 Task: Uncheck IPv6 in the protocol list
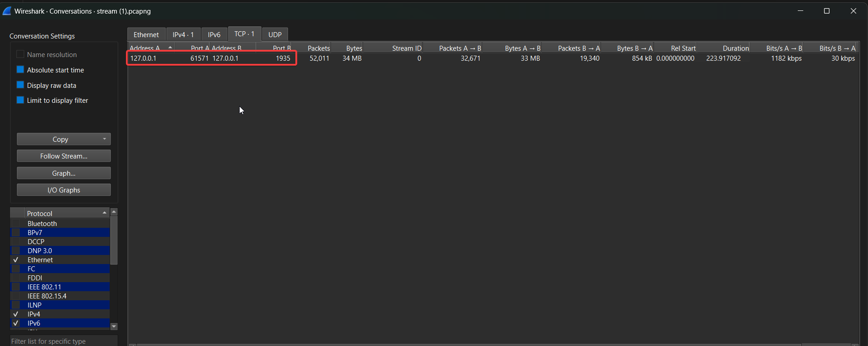[x=16, y=323]
